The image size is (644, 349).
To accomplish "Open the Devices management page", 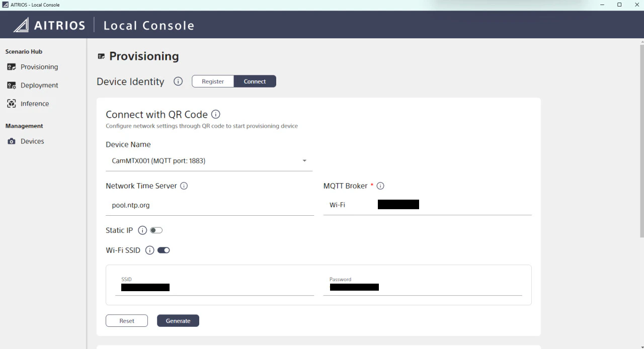I will 32,141.
